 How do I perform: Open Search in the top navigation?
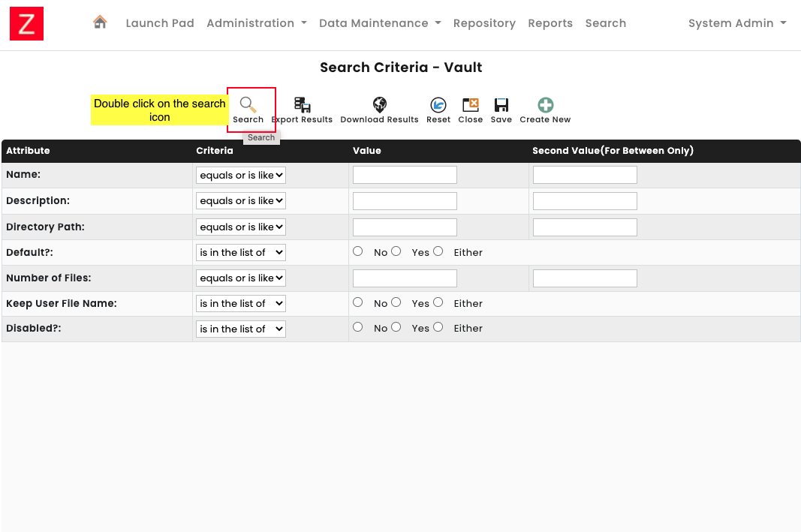605,23
